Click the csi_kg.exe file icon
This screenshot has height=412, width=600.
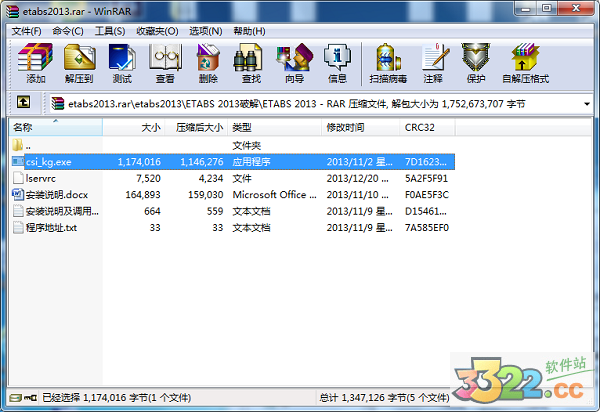[x=18, y=161]
